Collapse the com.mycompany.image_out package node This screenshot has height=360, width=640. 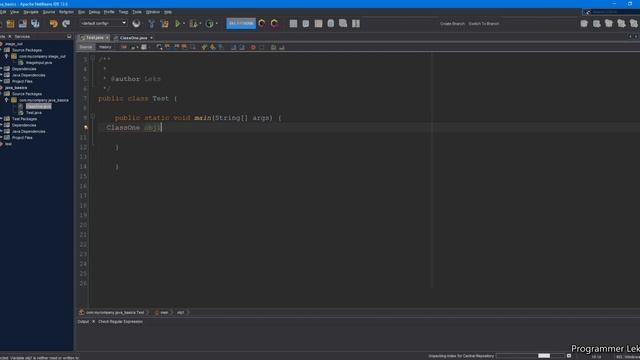click(6, 56)
